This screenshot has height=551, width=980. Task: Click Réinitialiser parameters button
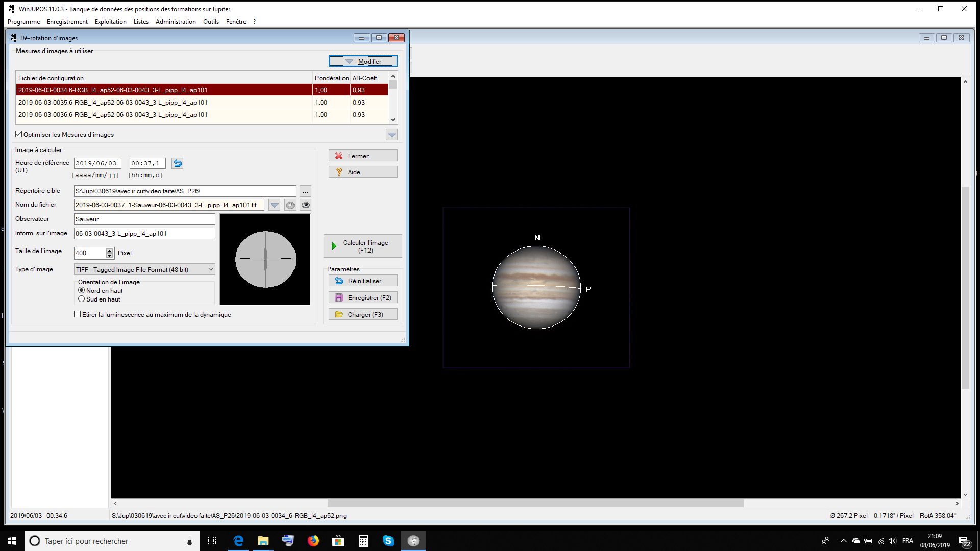point(363,281)
